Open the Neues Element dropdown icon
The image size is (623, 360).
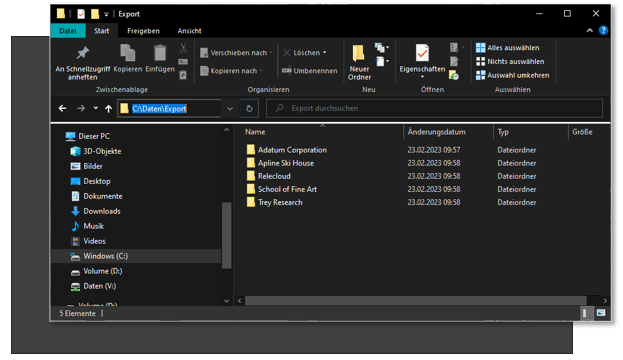[381, 48]
